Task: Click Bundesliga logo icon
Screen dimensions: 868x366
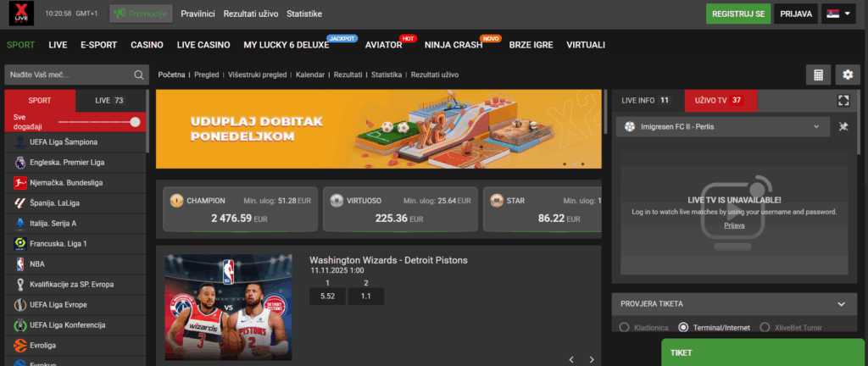Action: 20,182
